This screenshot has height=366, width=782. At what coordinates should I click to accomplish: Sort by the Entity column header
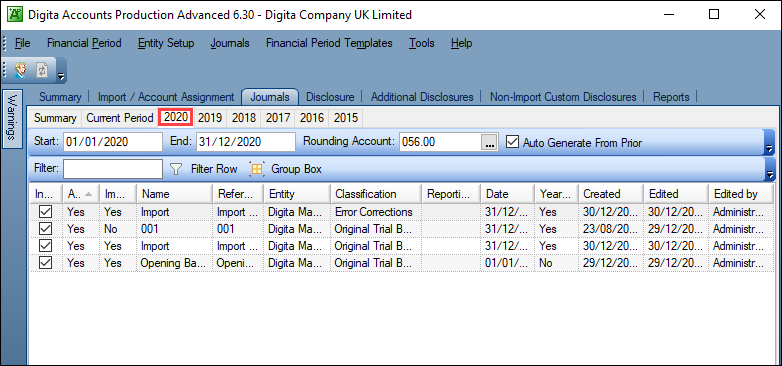coord(297,194)
